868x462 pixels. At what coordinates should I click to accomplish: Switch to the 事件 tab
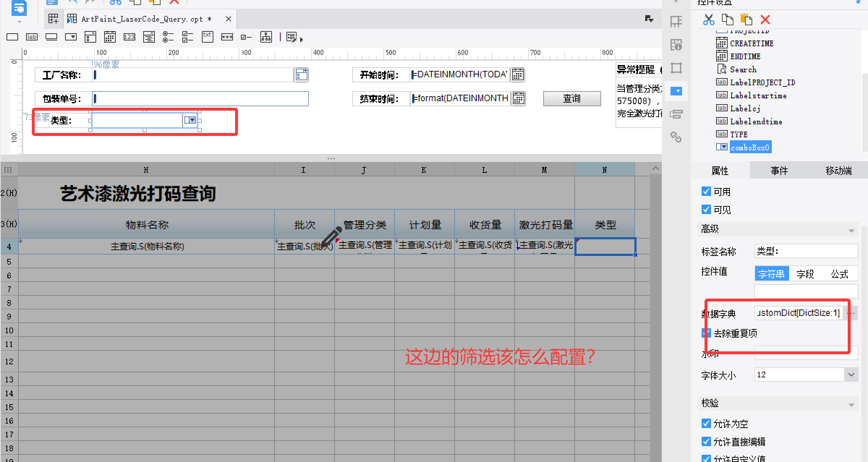point(779,170)
